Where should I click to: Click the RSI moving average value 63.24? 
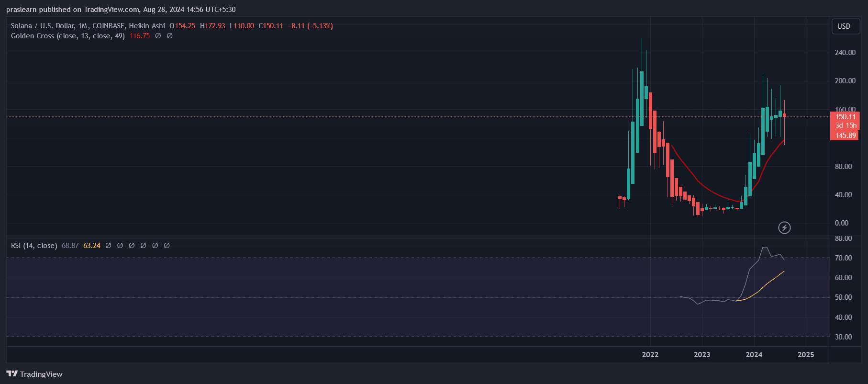pos(92,246)
